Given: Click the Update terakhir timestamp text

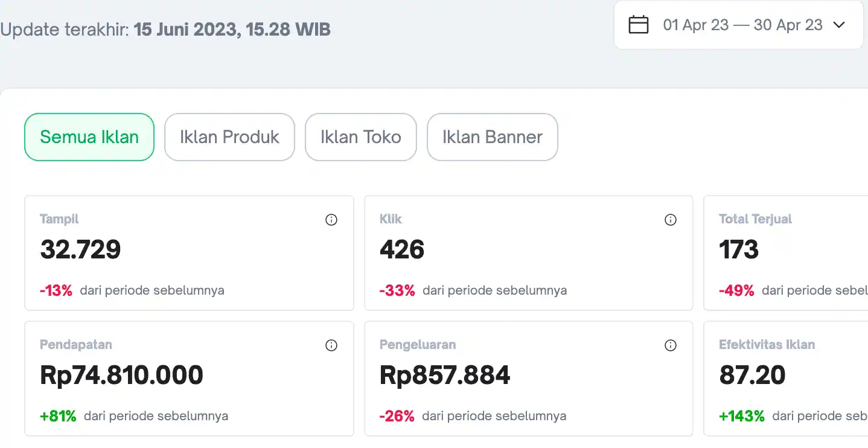Looking at the screenshot, I should 165,30.
